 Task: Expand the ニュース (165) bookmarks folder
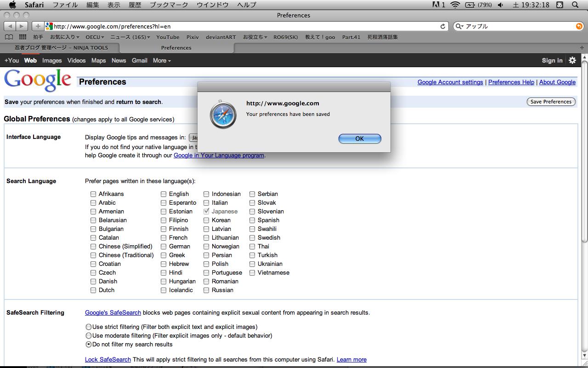click(x=130, y=37)
